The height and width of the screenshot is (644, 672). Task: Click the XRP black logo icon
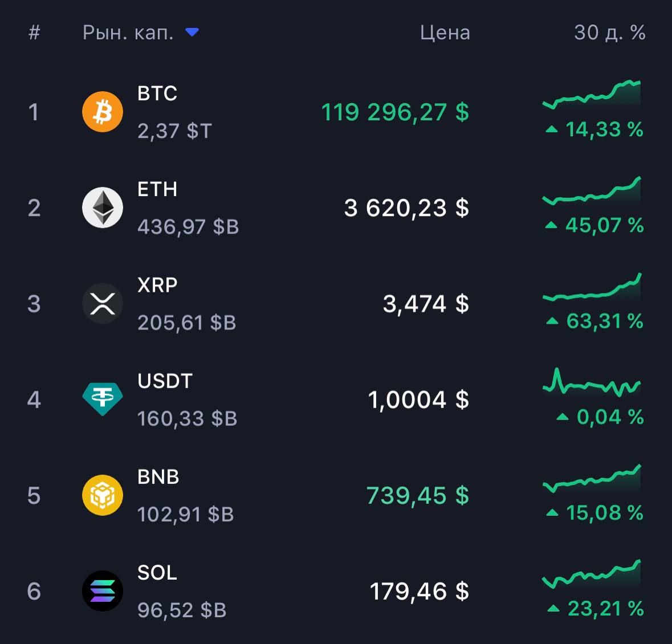coord(103,303)
